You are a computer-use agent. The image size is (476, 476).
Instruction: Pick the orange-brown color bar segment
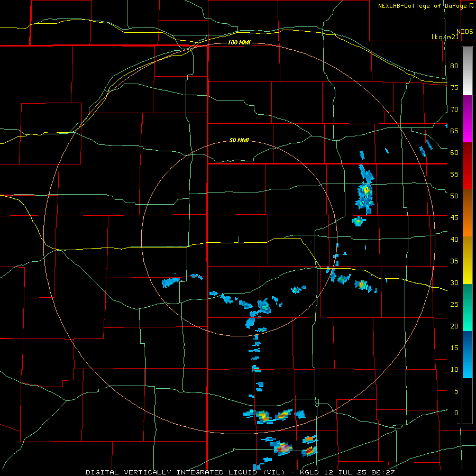click(467, 213)
